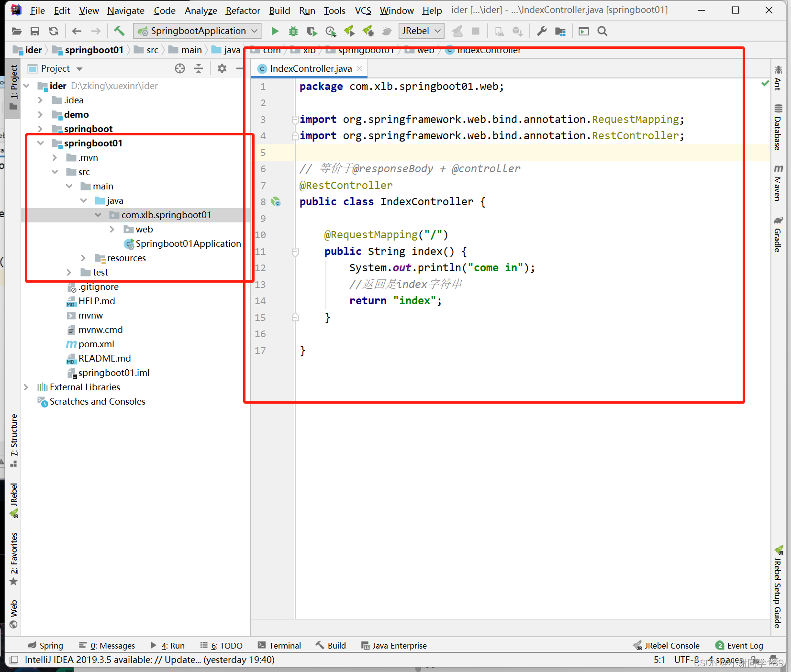This screenshot has width=791, height=672.
Task: Open the Event Log
Action: click(739, 646)
